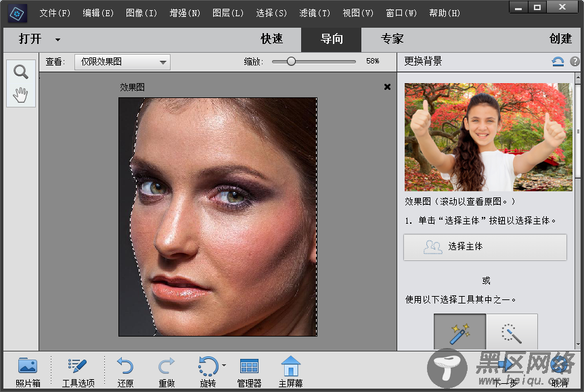
Task: Open the 视图(V) menu
Action: 358,14
